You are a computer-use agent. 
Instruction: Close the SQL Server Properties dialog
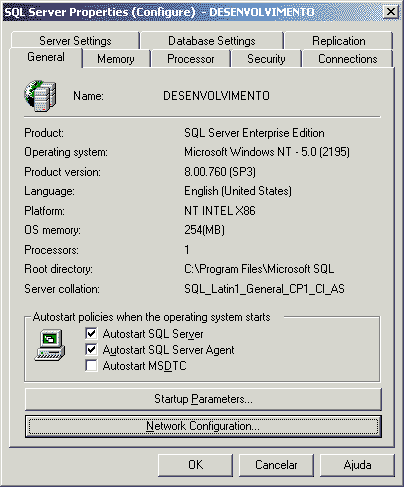pos(391,12)
